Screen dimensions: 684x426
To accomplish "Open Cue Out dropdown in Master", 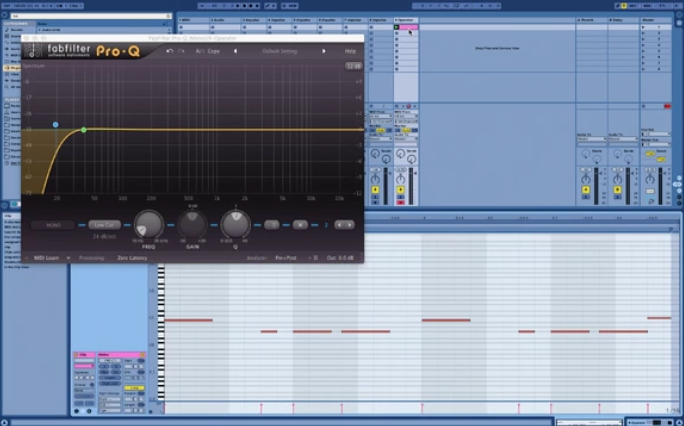I will 656,134.
